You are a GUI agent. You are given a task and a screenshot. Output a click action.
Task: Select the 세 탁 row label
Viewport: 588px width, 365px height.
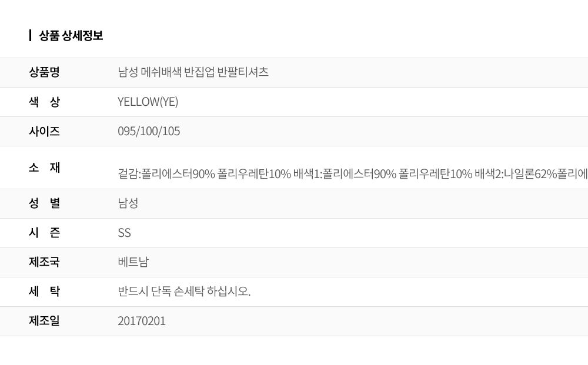[44, 291]
